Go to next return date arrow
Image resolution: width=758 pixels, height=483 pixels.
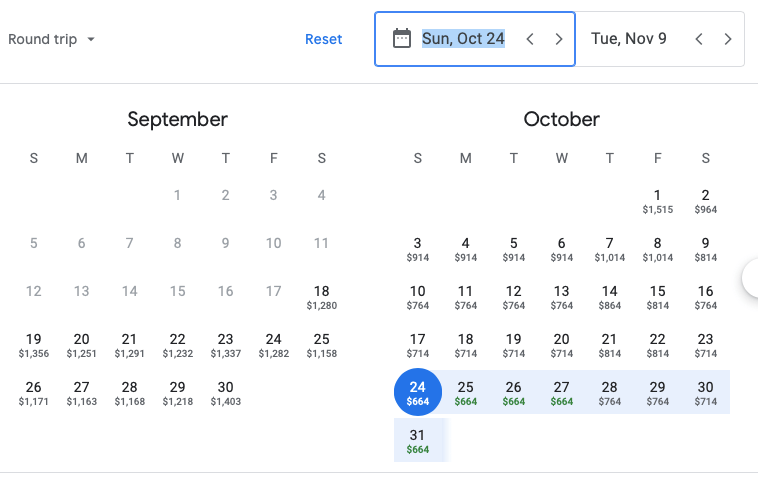(728, 39)
